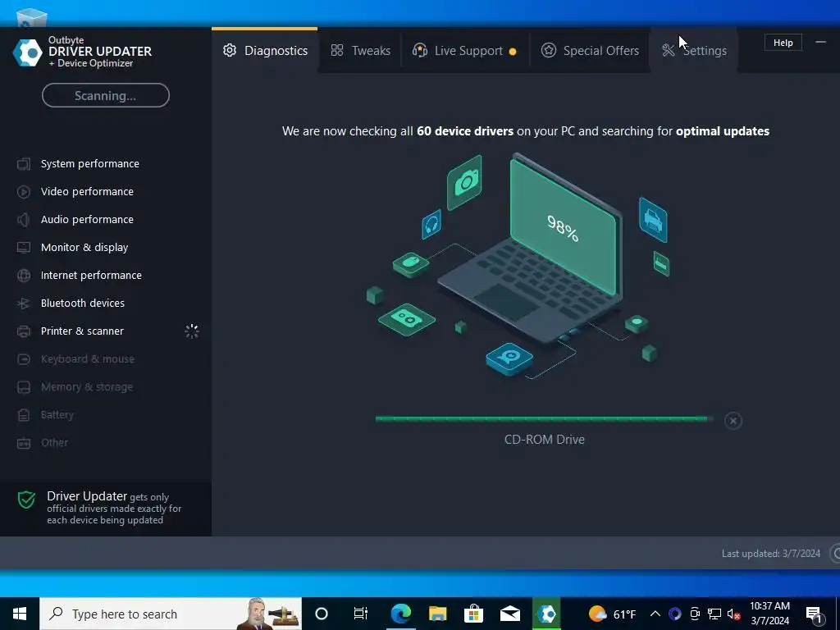This screenshot has height=630, width=840.
Task: Open Cortana from the taskbar
Action: click(322, 614)
